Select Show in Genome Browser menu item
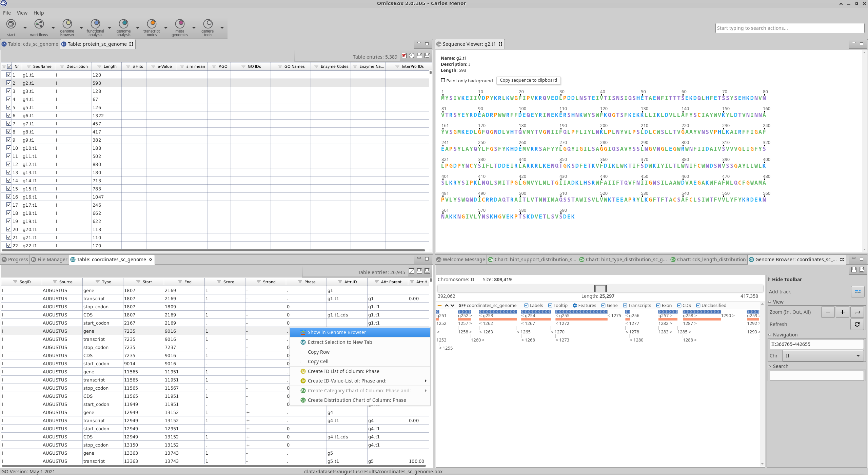The image size is (868, 475). tap(336, 332)
